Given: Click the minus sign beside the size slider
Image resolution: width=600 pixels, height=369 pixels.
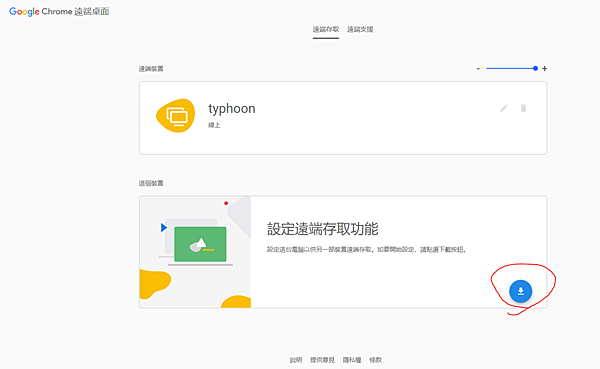Looking at the screenshot, I should pyautogui.click(x=478, y=69).
